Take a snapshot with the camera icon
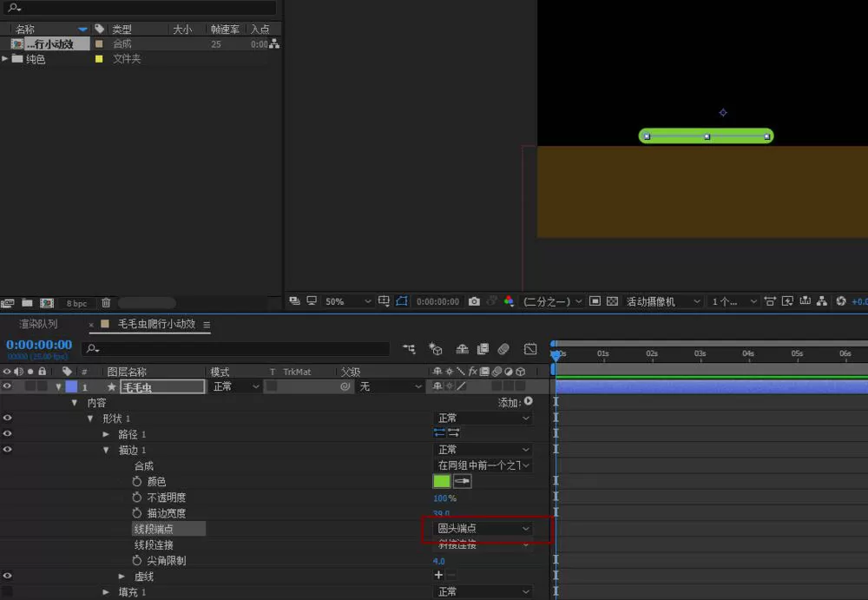Image resolution: width=868 pixels, height=600 pixels. (x=474, y=300)
